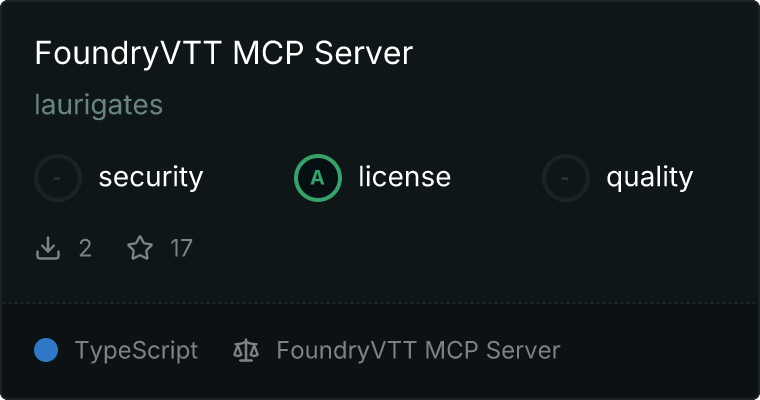Select the quality label text
Viewport: 760px width, 400px height.
(649, 177)
